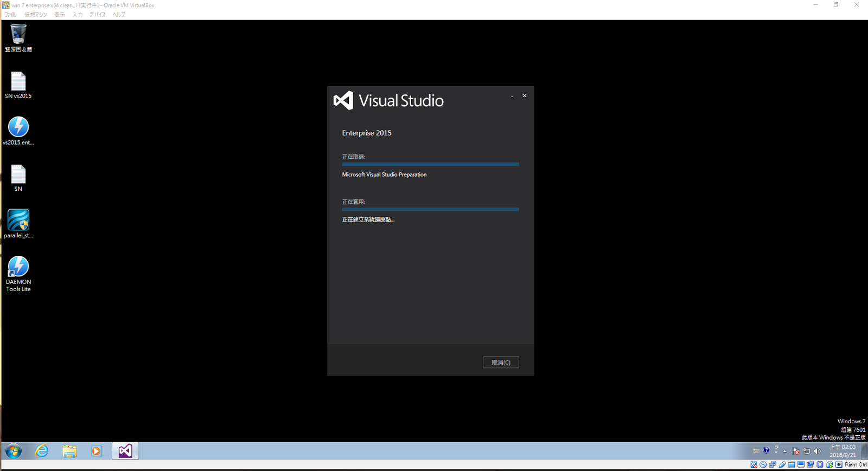Image resolution: width=868 pixels, height=471 pixels.
Task: Click the Enterprise 2015 text
Action: 367,133
